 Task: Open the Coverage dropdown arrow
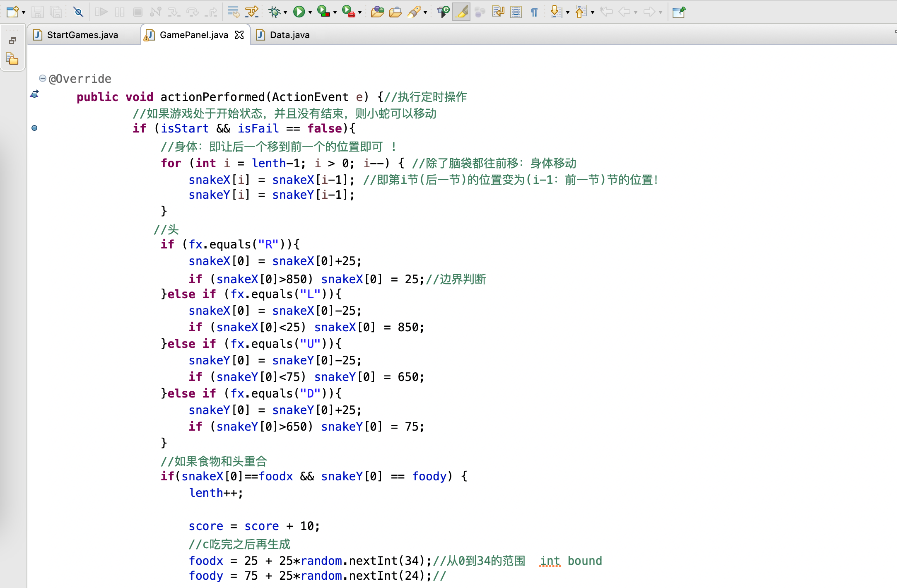(335, 12)
